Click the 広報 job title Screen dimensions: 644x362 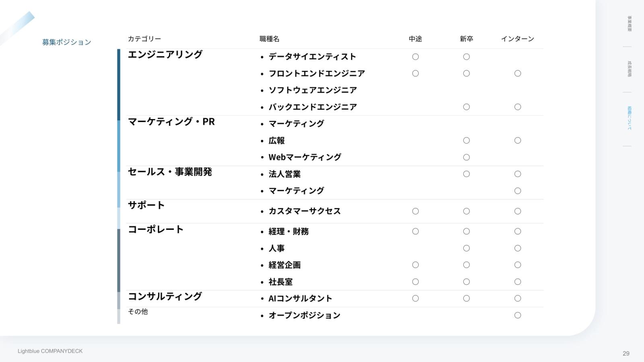tap(277, 141)
